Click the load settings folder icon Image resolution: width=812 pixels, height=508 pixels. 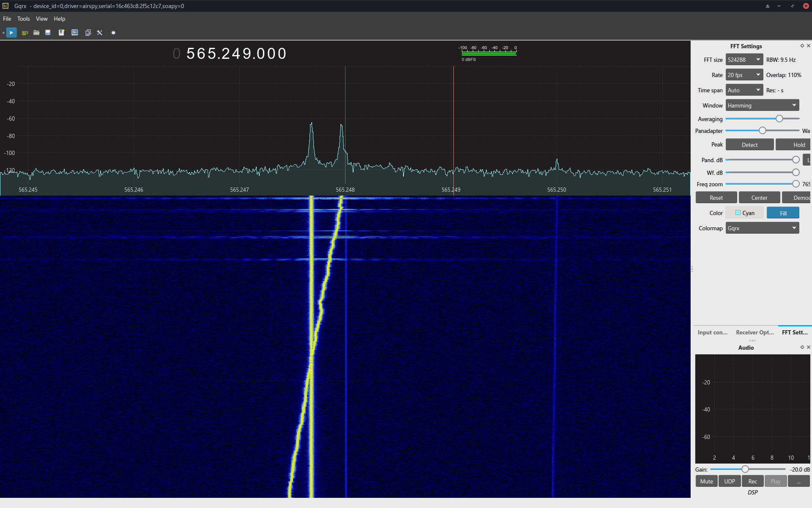[x=36, y=33]
